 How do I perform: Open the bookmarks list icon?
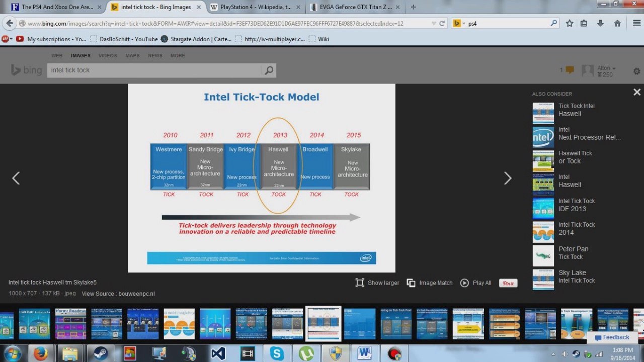584,23
